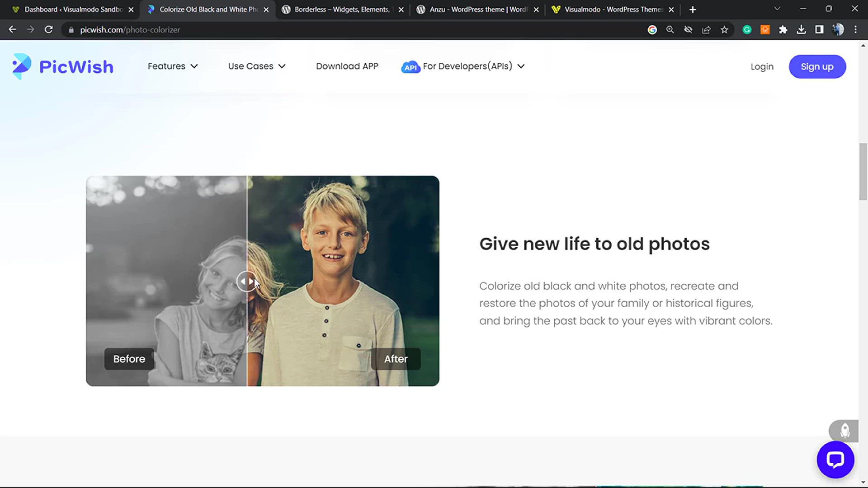The width and height of the screenshot is (868, 488).
Task: Click the rocket back-to-top icon
Action: (844, 431)
